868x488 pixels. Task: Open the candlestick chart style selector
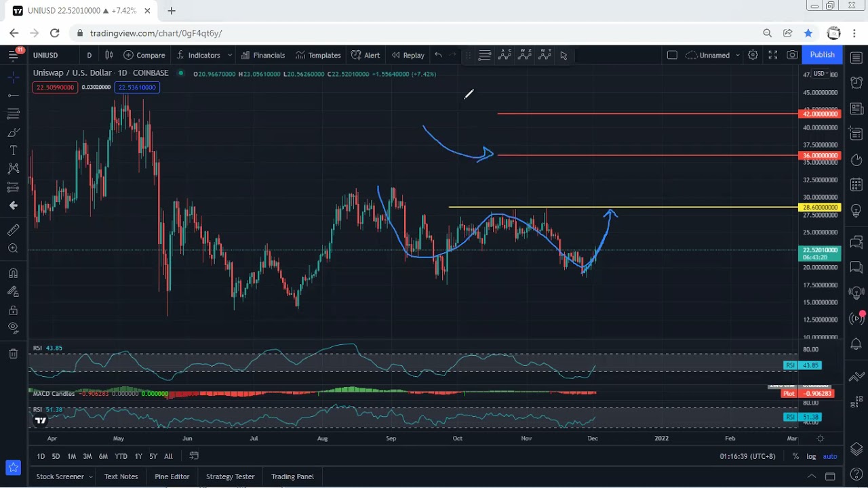[x=108, y=55]
